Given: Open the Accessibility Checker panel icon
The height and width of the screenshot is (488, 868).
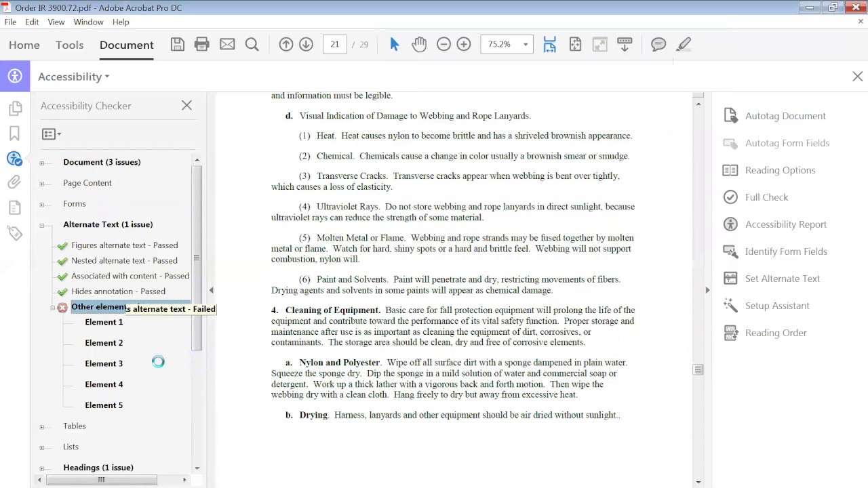Looking at the screenshot, I should 14,159.
